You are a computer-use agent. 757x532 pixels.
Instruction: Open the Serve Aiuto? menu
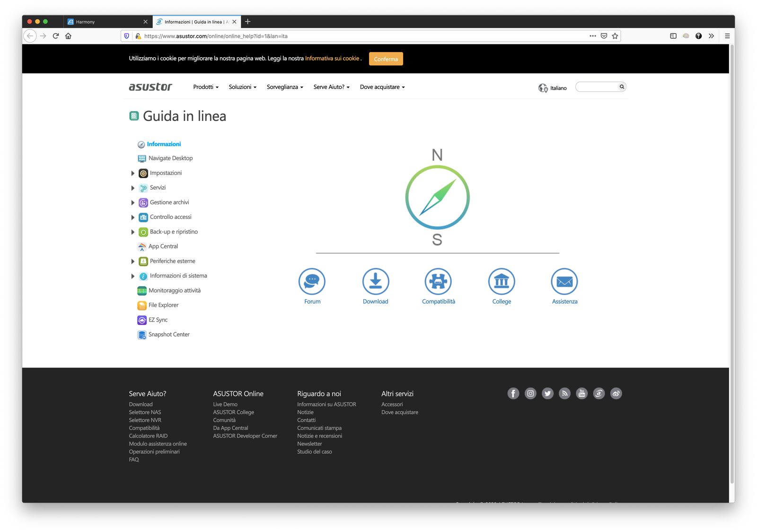point(331,87)
